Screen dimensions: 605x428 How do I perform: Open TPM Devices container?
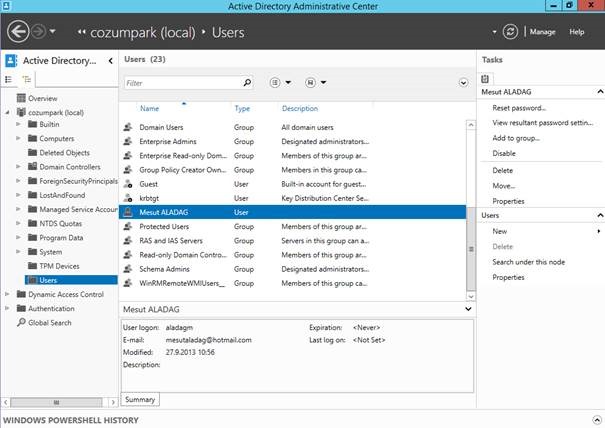(59, 266)
